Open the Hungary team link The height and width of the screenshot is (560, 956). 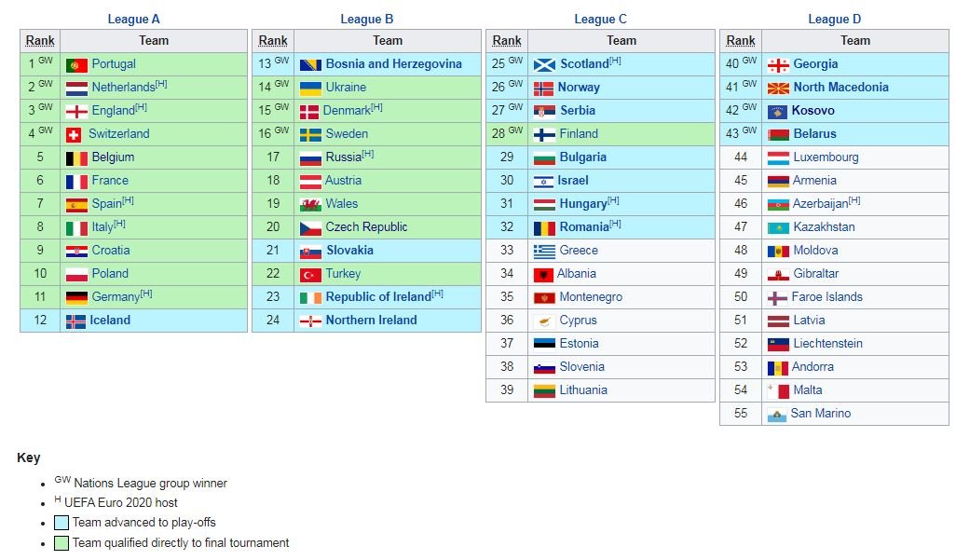tap(582, 203)
